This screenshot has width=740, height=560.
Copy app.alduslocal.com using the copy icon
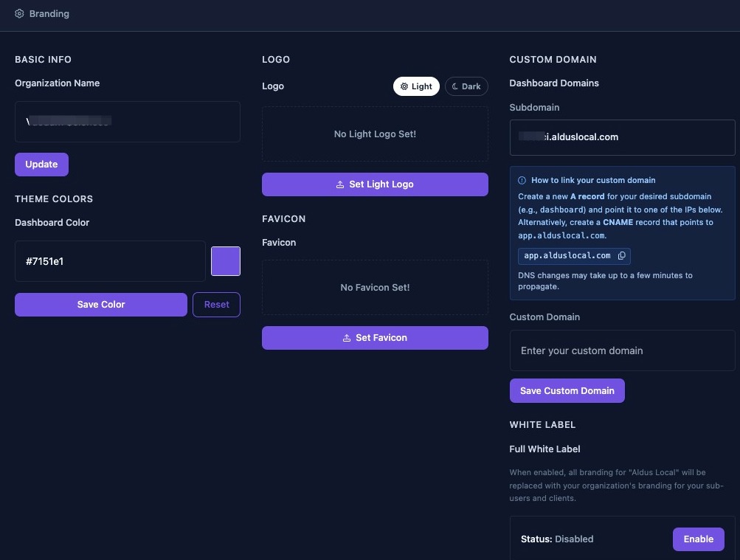621,256
